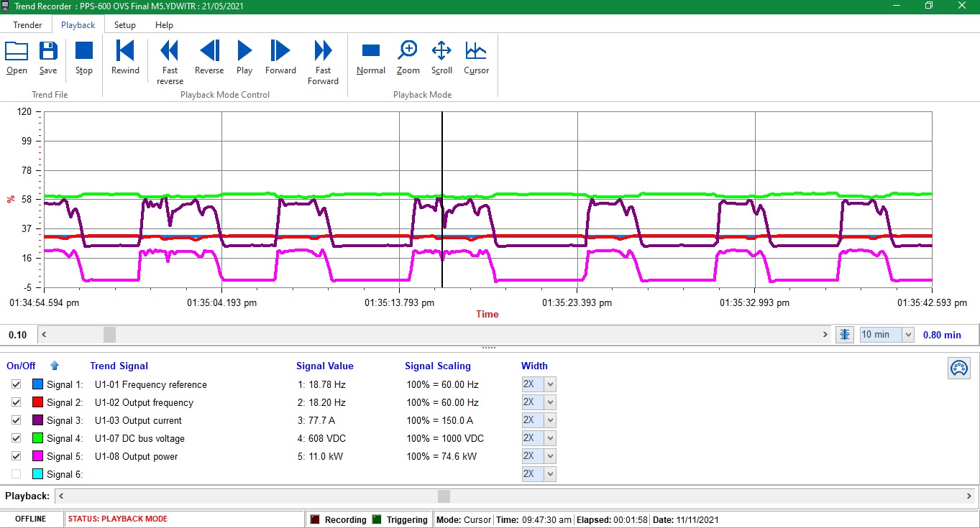This screenshot has height=528, width=980.
Task: Stop the playback
Action: [84, 58]
